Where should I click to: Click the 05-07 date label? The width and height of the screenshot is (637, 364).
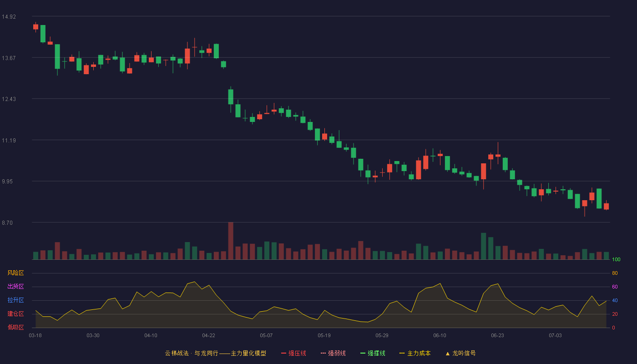pyautogui.click(x=266, y=335)
